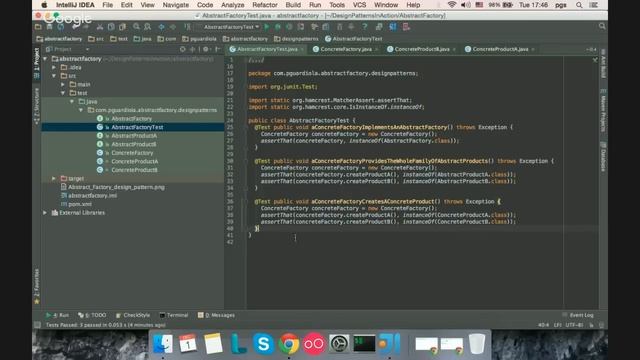Expand the main folder node
640x360 pixels.
click(x=63, y=84)
